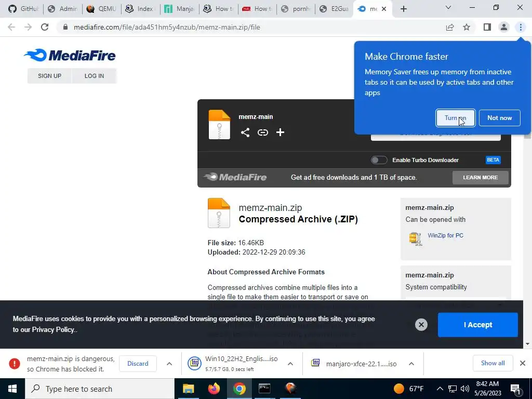Go back using the browser back arrow
532x399 pixels.
point(11,27)
